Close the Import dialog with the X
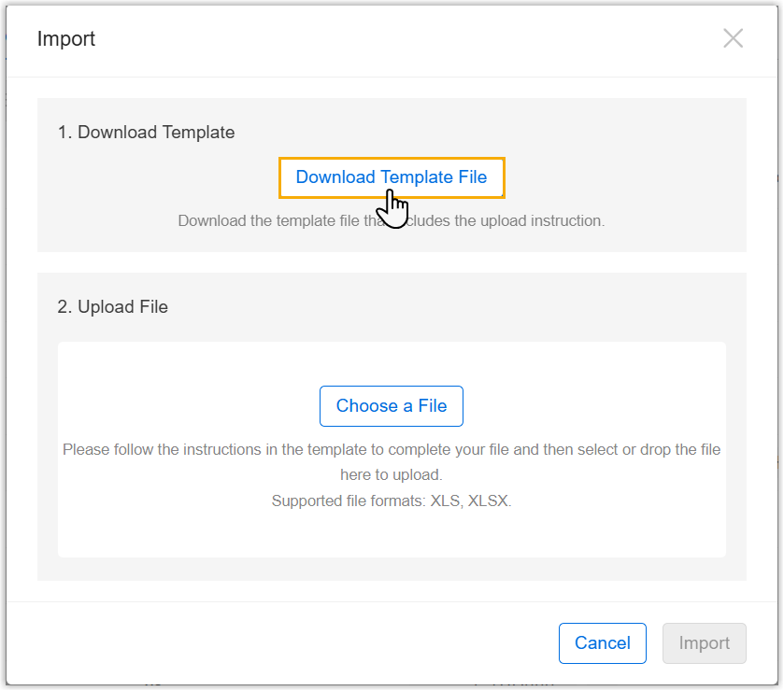 click(x=733, y=38)
